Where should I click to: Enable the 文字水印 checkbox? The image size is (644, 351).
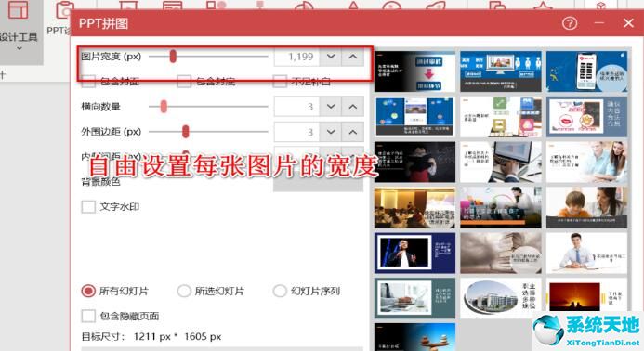88,206
